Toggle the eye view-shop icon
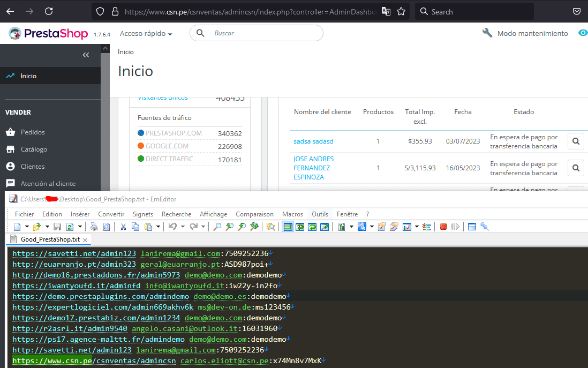588x368 pixels. 583,33
